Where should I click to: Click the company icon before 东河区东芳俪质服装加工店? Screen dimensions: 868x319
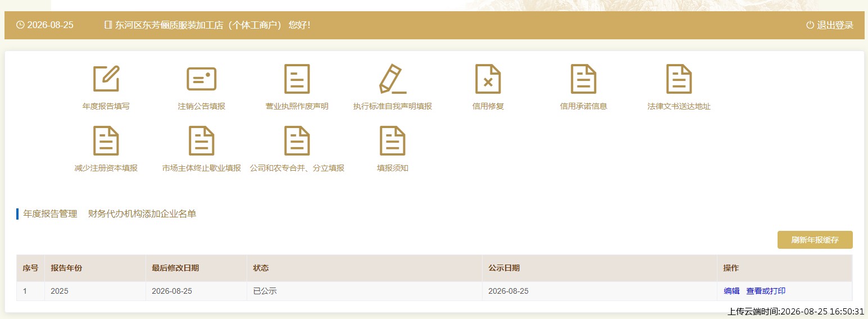(108, 25)
